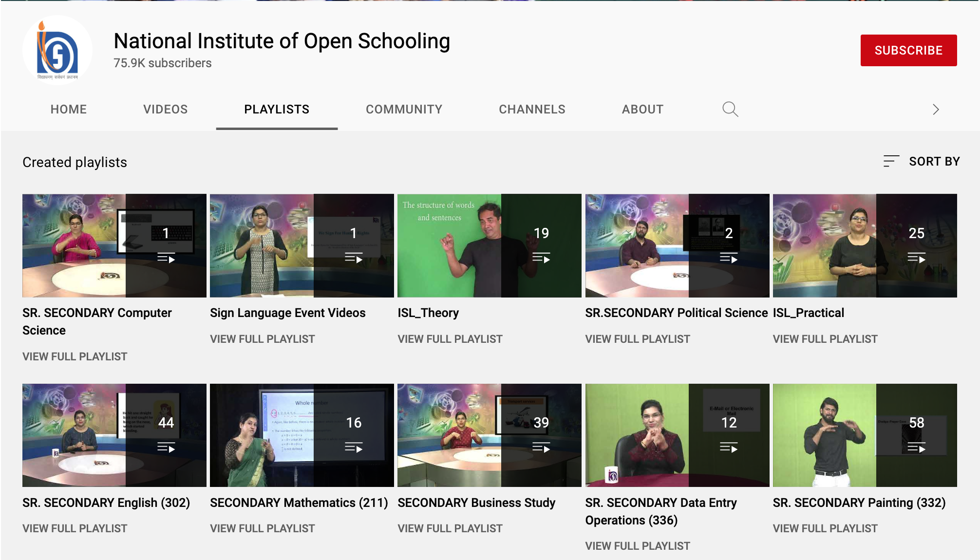Click playlist play icon on ISL_Practical thumbnail
Viewport: 980px width, 560px height.
click(x=916, y=258)
